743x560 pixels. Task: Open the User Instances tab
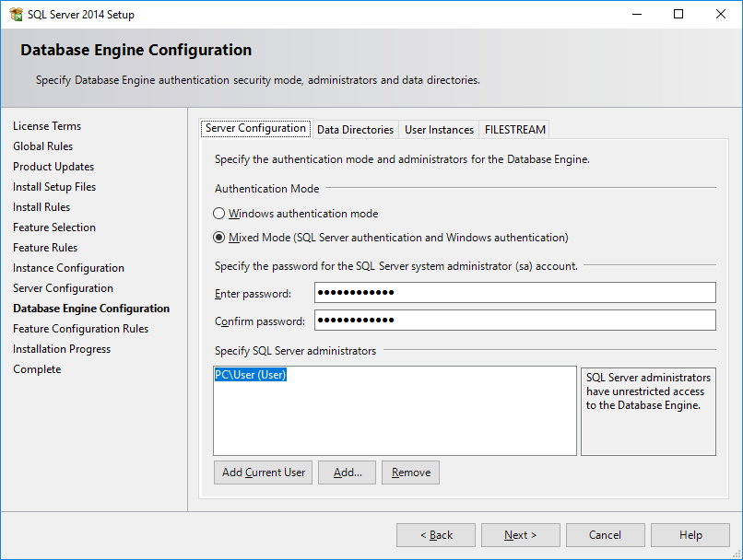439,129
